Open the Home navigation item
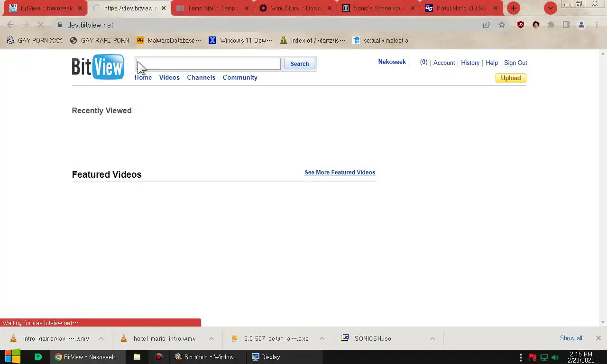The width and height of the screenshot is (607, 364). click(x=143, y=77)
